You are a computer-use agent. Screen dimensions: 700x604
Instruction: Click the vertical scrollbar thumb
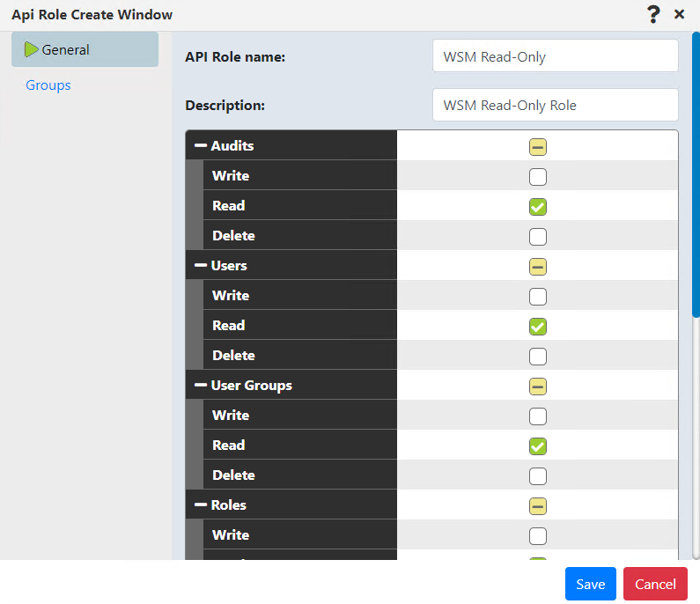pyautogui.click(x=696, y=174)
